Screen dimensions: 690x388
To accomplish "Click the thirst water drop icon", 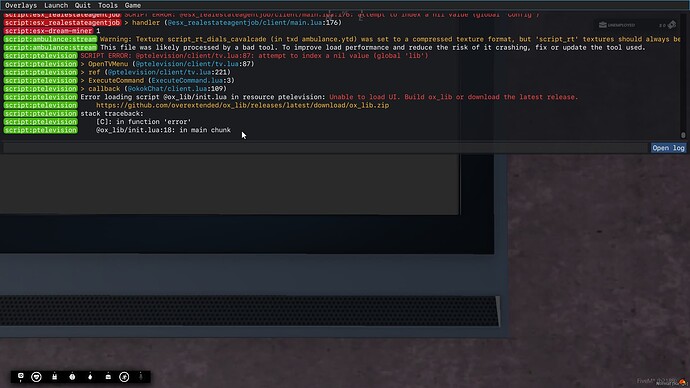I will point(90,377).
